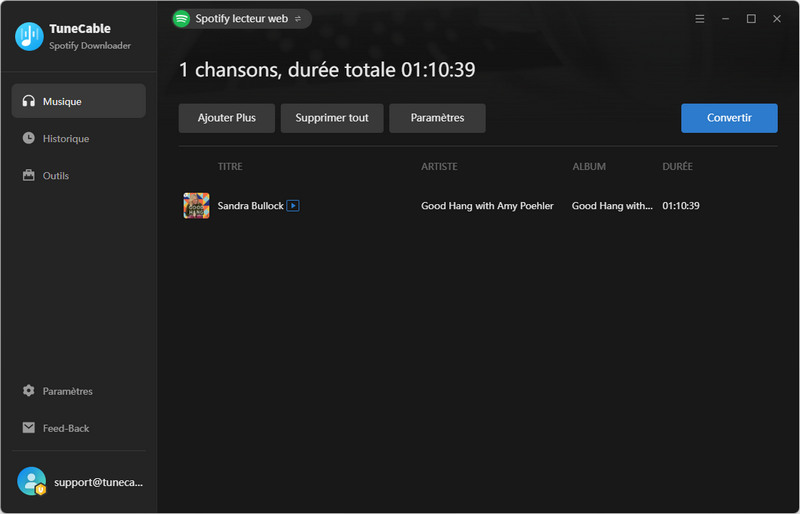Click the ARTISTE column header
The image size is (800, 514).
(439, 166)
